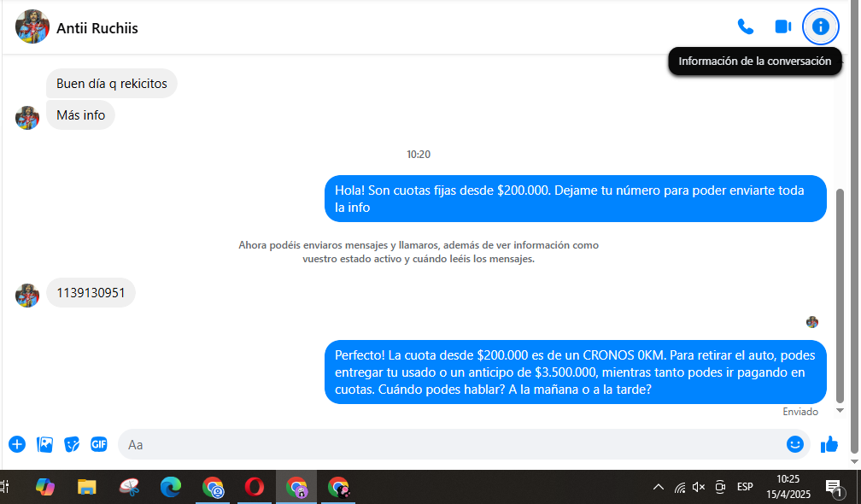
Task: Open more actions plus icon in composer
Action: point(17,444)
